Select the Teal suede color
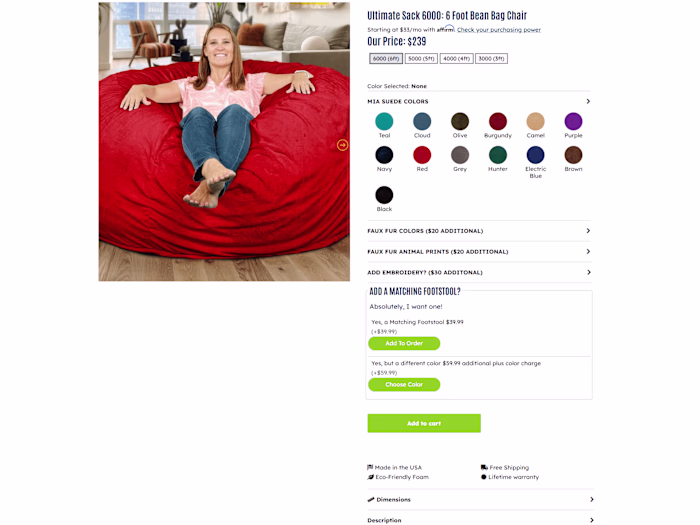The image size is (700, 525). pyautogui.click(x=384, y=121)
